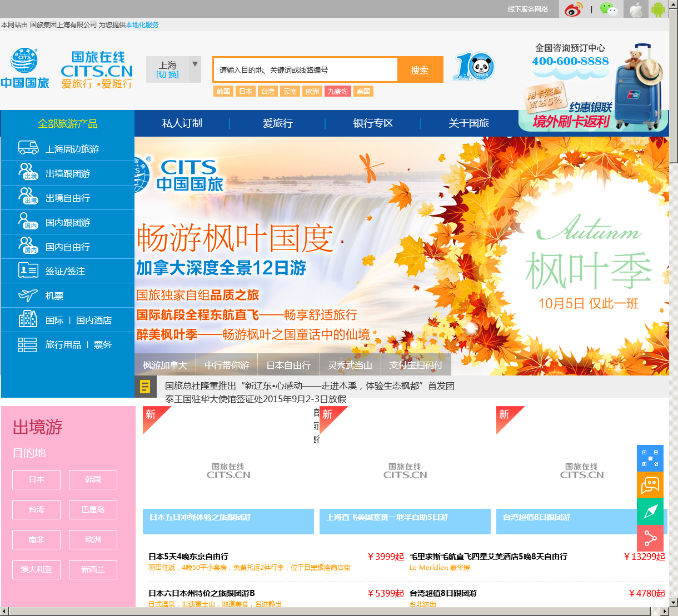Focus the destination search input field
The image size is (678, 616).
[x=306, y=70]
